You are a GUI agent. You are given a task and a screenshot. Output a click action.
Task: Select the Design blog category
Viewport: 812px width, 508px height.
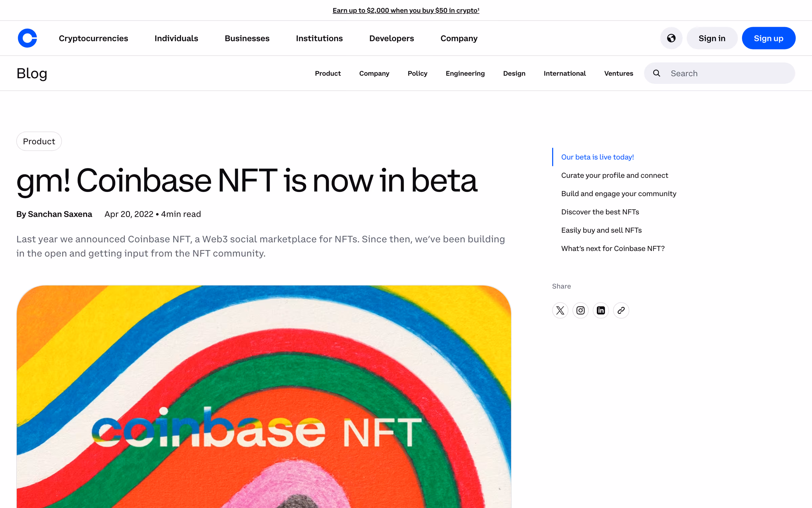(514, 73)
